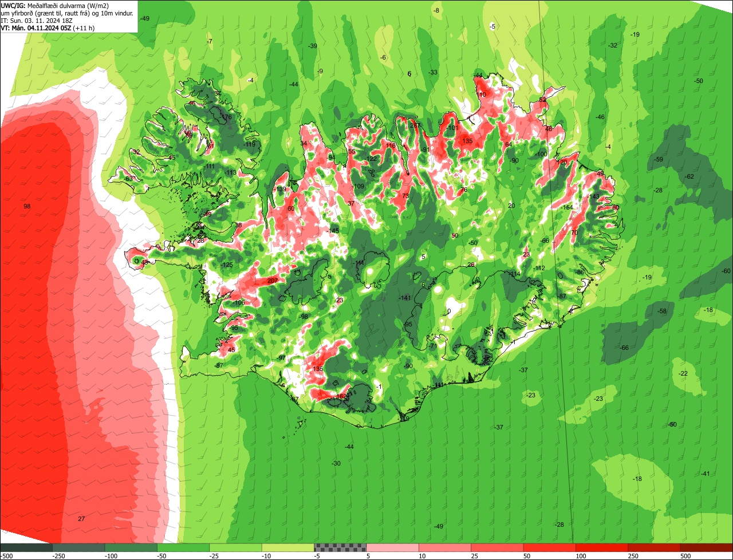Click the map value '145'

pyautogui.click(x=334, y=231)
